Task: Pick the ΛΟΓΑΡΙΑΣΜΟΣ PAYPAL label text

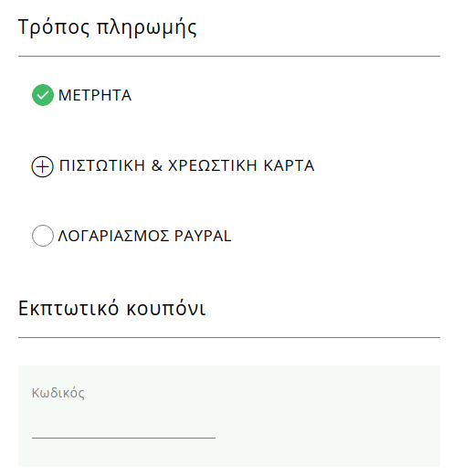Action: (x=144, y=236)
